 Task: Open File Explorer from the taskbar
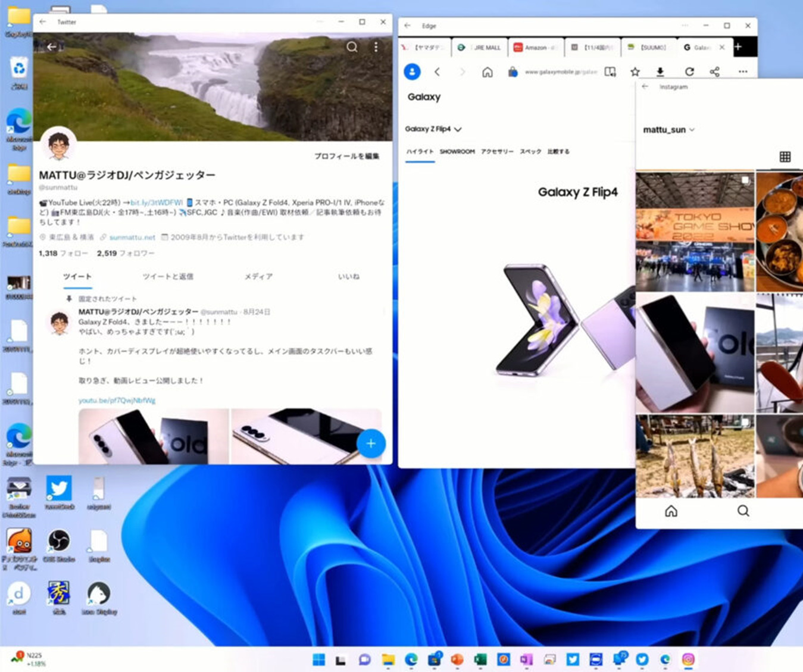[x=388, y=660]
